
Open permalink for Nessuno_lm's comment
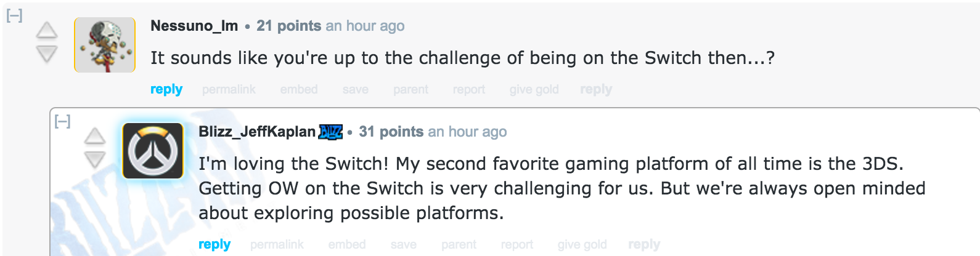(x=229, y=89)
